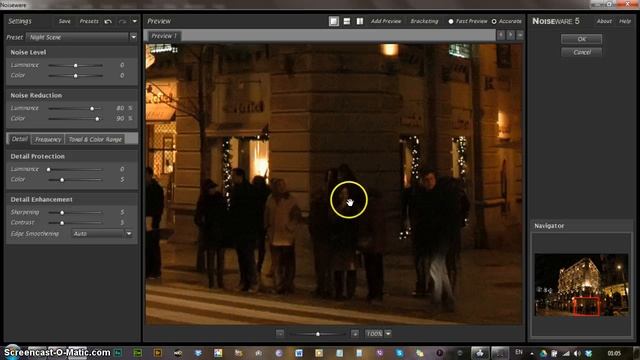Zoom in with the plus button

tap(355, 333)
